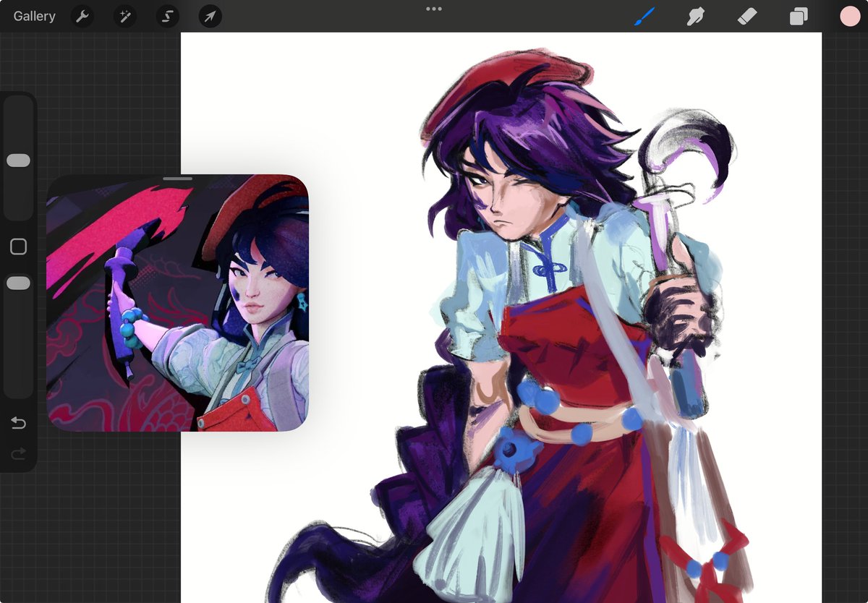Image resolution: width=868 pixels, height=603 pixels.
Task: Undo the last stroke
Action: (x=18, y=423)
